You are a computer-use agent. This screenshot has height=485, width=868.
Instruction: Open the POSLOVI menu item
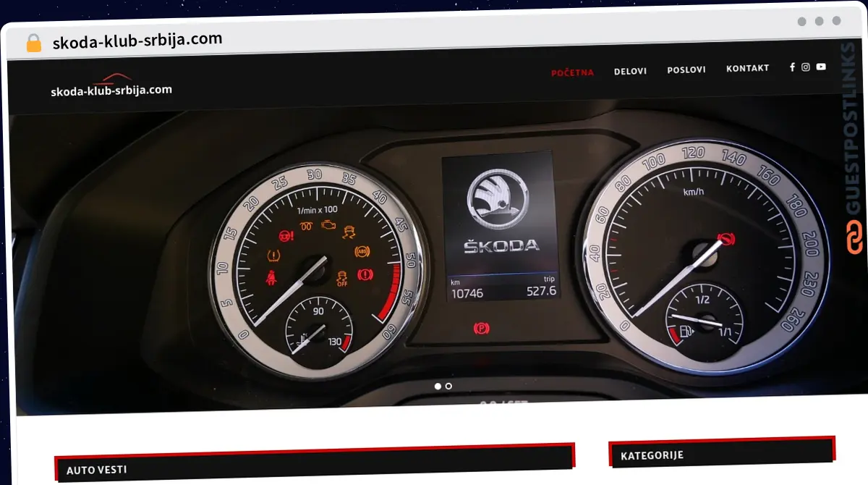coord(686,70)
